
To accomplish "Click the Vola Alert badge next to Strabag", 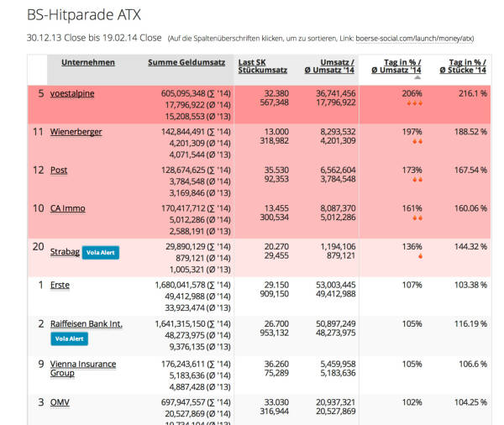I will (x=100, y=251).
